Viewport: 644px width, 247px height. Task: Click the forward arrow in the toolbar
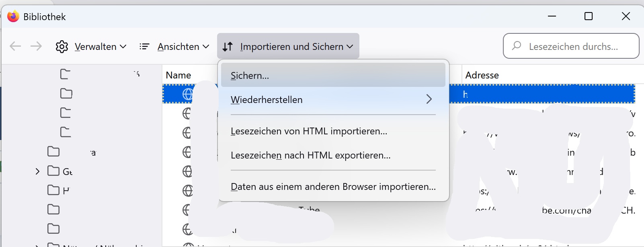36,46
